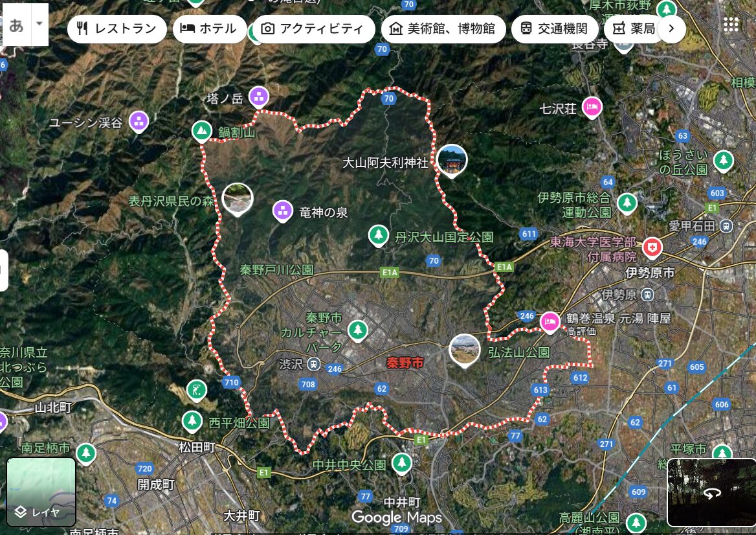The width and height of the screenshot is (756, 535).
Task: Open the Google apps grid icon
Action: pyautogui.click(x=731, y=25)
